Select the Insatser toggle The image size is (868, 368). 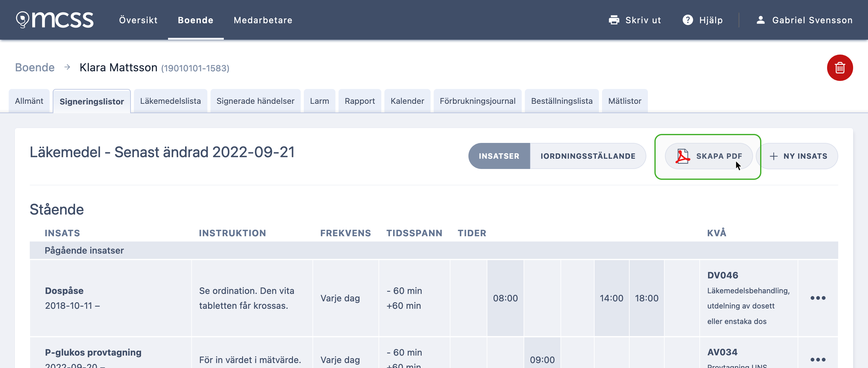499,156
